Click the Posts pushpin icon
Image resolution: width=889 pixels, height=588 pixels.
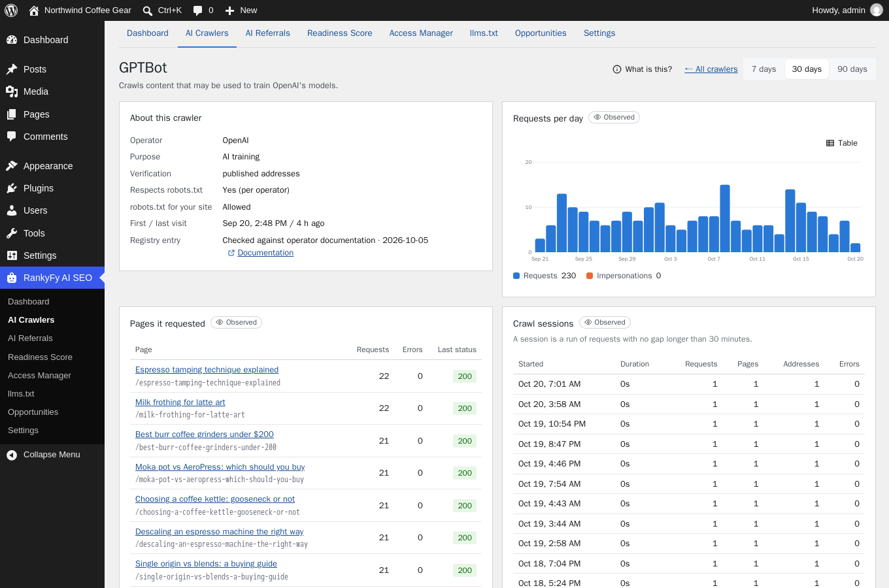tap(12, 69)
